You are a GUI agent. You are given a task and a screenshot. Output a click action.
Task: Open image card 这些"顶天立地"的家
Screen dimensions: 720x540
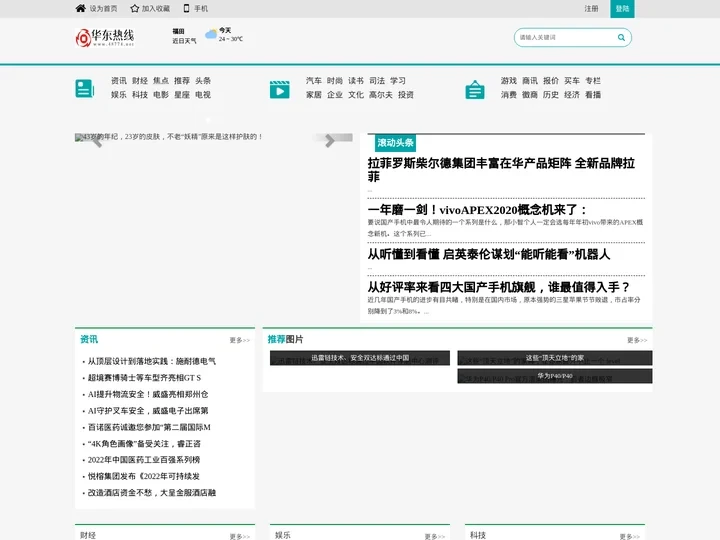pos(555,358)
